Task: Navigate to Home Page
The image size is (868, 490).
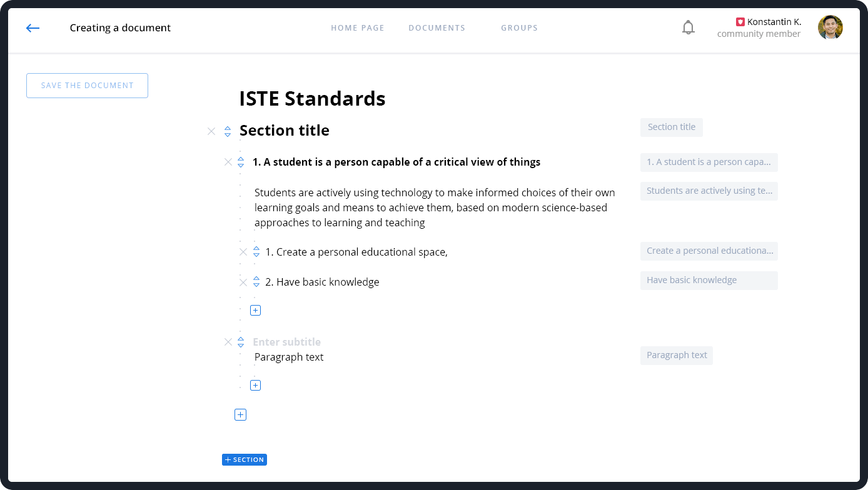Action: click(357, 28)
